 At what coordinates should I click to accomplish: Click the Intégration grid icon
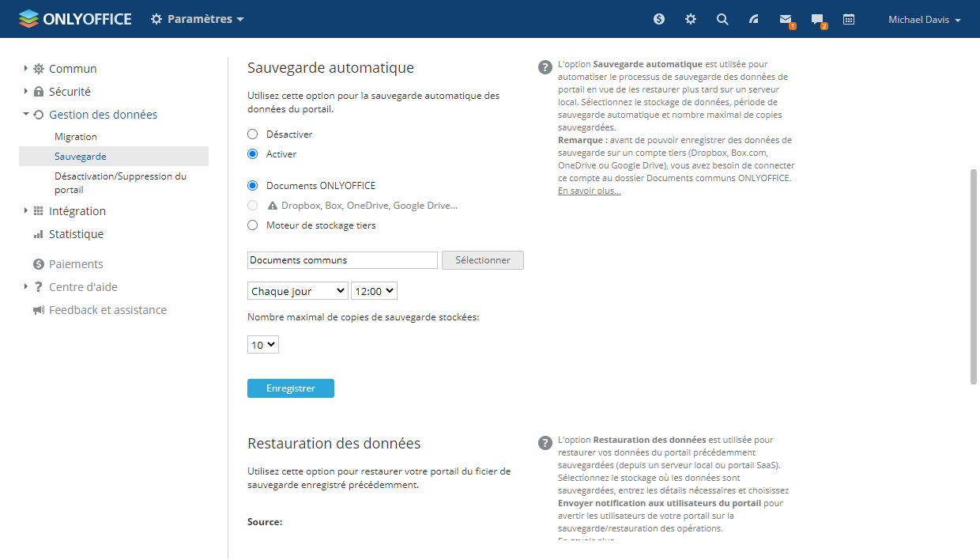(x=39, y=211)
